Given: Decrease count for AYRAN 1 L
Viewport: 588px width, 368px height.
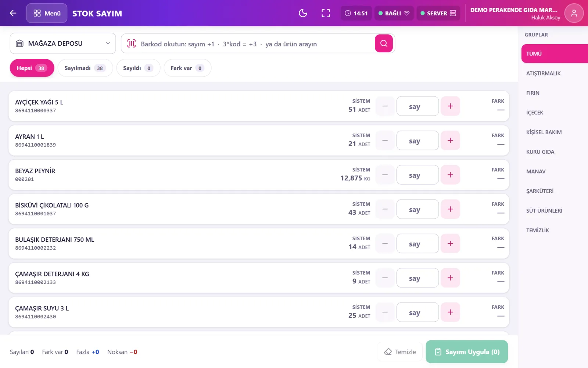Looking at the screenshot, I should pos(385,141).
